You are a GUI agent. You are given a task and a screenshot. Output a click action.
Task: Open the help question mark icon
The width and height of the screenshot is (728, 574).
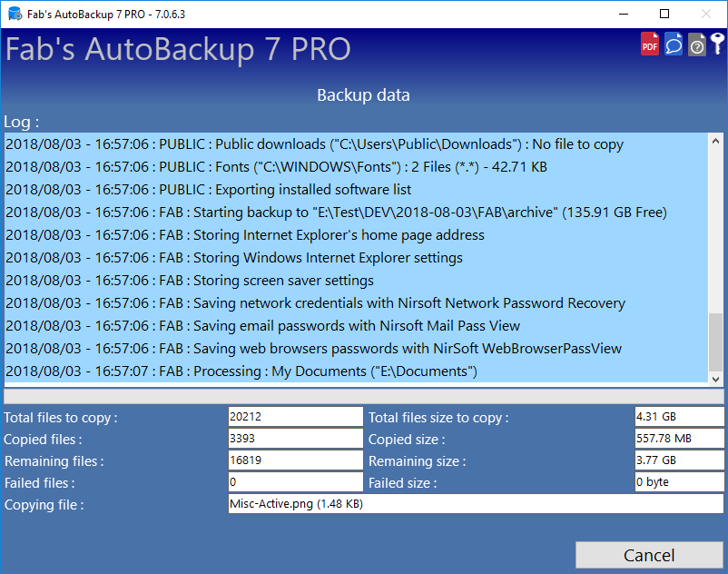[696, 45]
